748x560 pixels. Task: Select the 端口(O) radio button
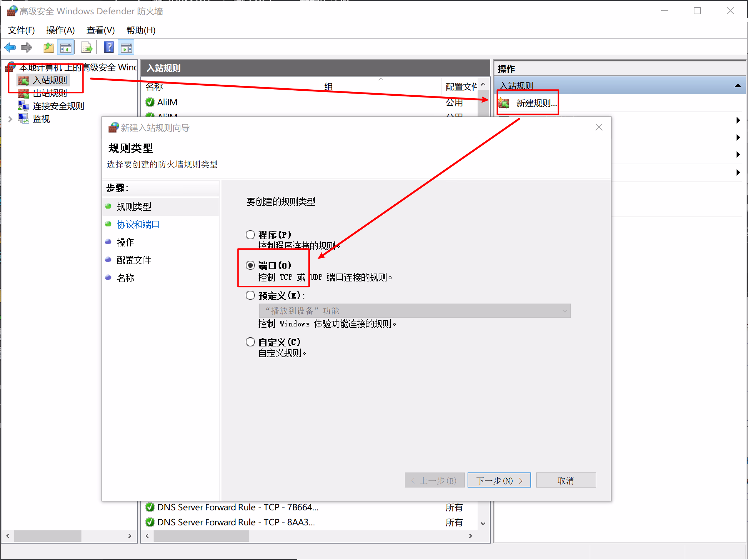tap(250, 265)
